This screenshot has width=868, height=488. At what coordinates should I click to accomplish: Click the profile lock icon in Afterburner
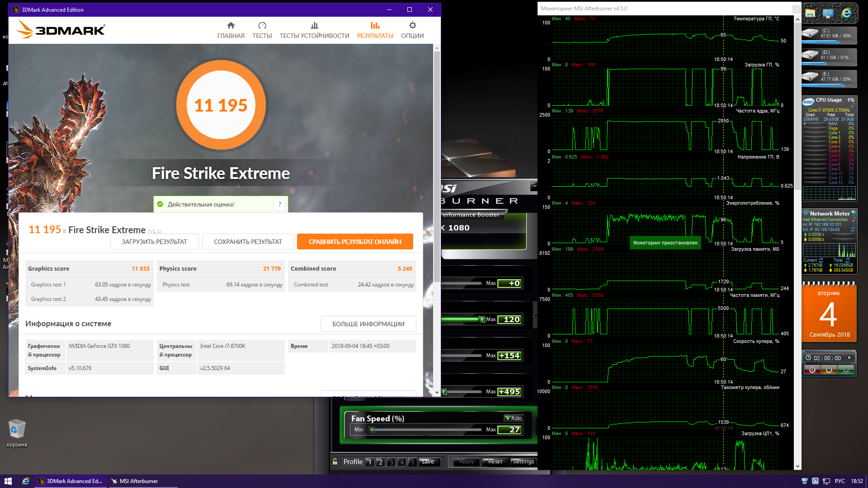[x=335, y=461]
